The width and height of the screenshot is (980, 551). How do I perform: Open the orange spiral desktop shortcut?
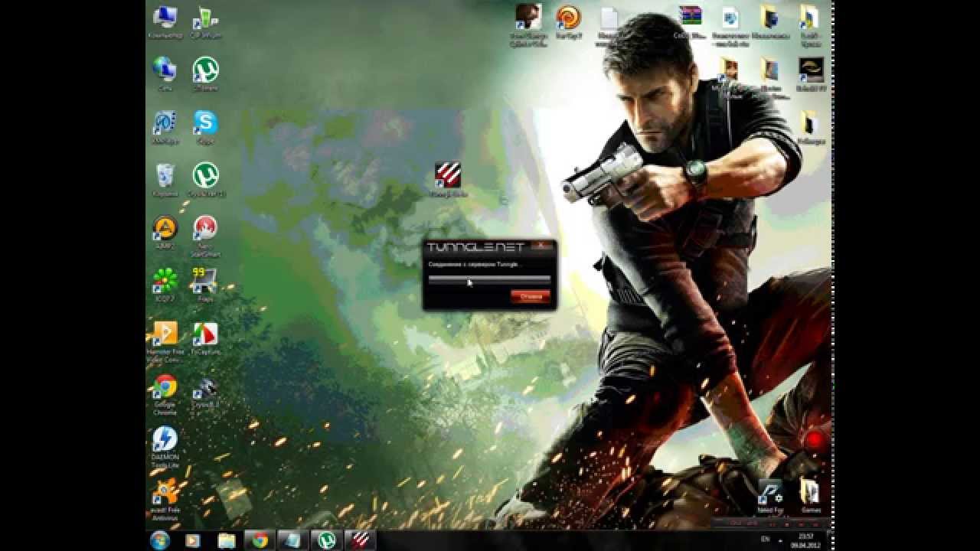click(x=568, y=23)
